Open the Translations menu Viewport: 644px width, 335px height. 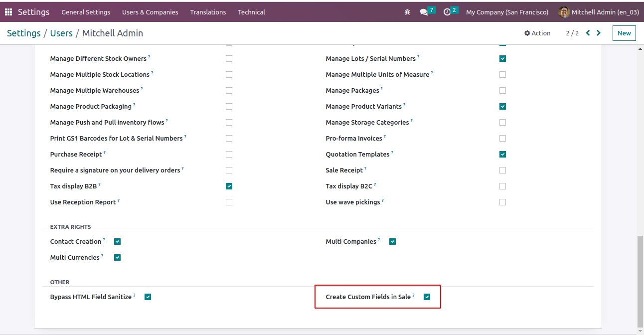click(208, 12)
